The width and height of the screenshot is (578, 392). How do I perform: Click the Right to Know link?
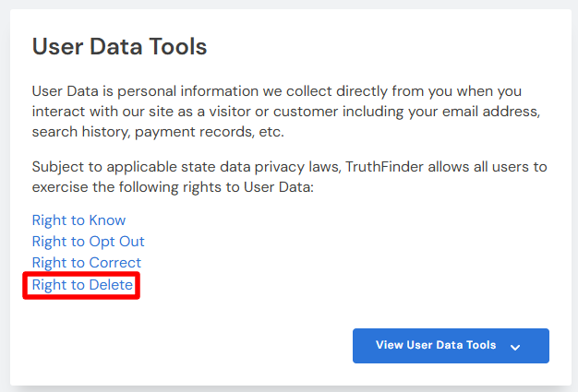(x=78, y=220)
